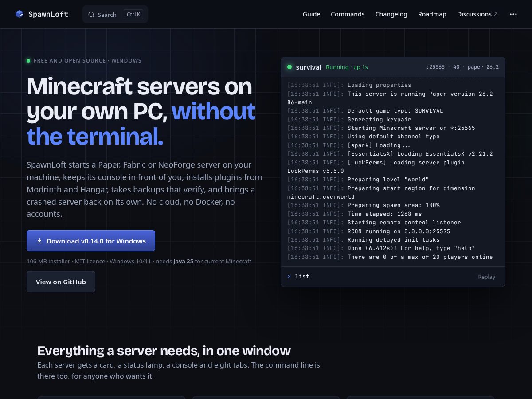The width and height of the screenshot is (532, 399).
Task: Click the log line Preparing level "world"
Action: 358,180
